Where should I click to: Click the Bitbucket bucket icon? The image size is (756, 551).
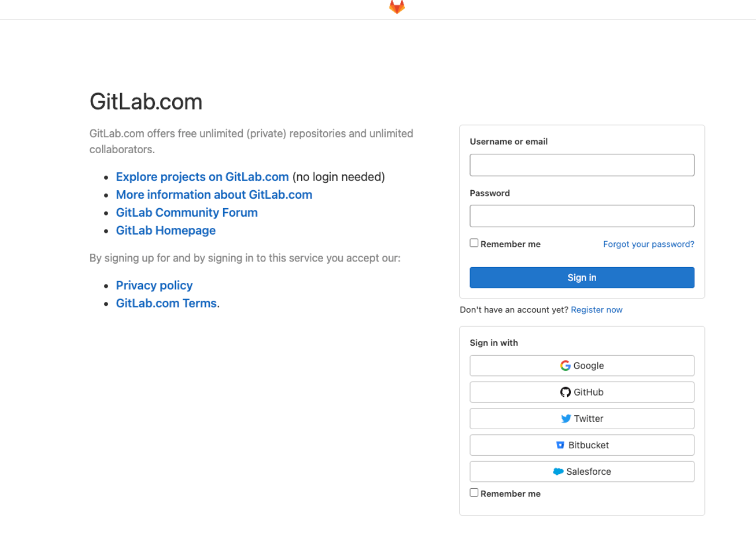(560, 444)
